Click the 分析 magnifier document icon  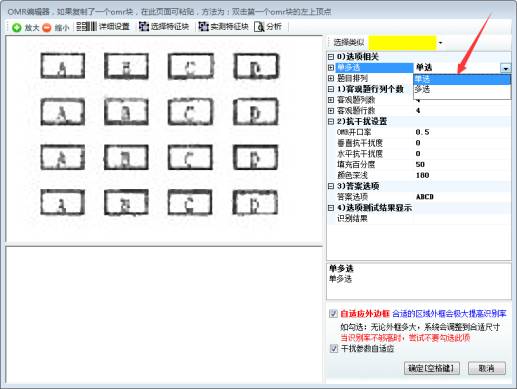pos(259,27)
